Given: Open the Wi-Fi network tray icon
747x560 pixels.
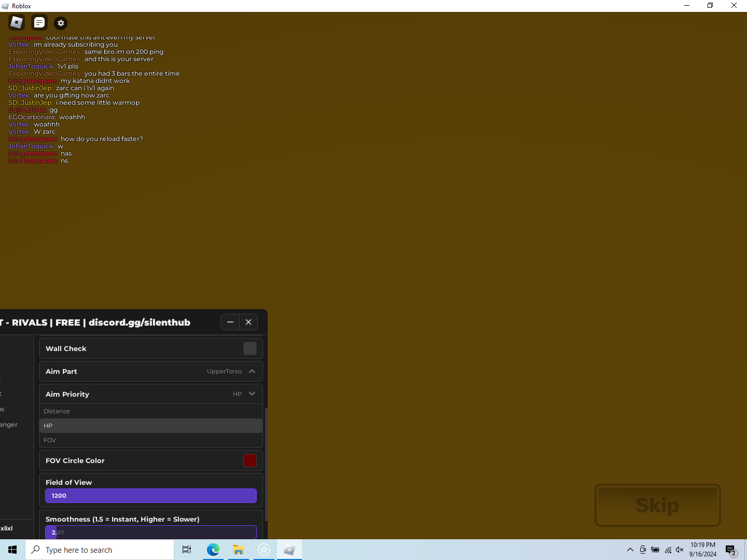Looking at the screenshot, I should pos(668,550).
